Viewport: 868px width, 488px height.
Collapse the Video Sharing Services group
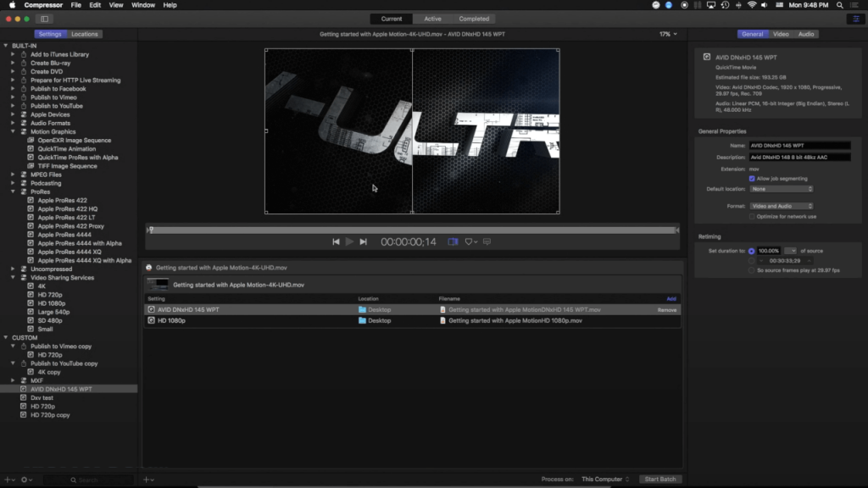13,278
